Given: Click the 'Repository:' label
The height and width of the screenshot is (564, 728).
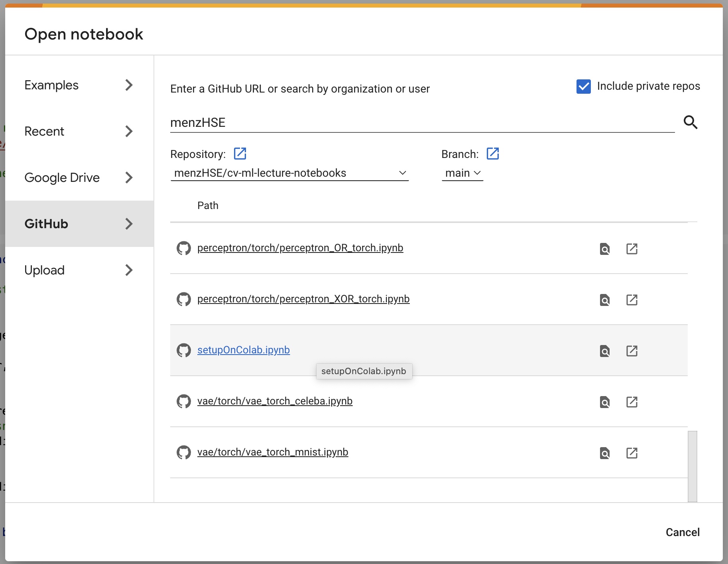Looking at the screenshot, I should (198, 154).
